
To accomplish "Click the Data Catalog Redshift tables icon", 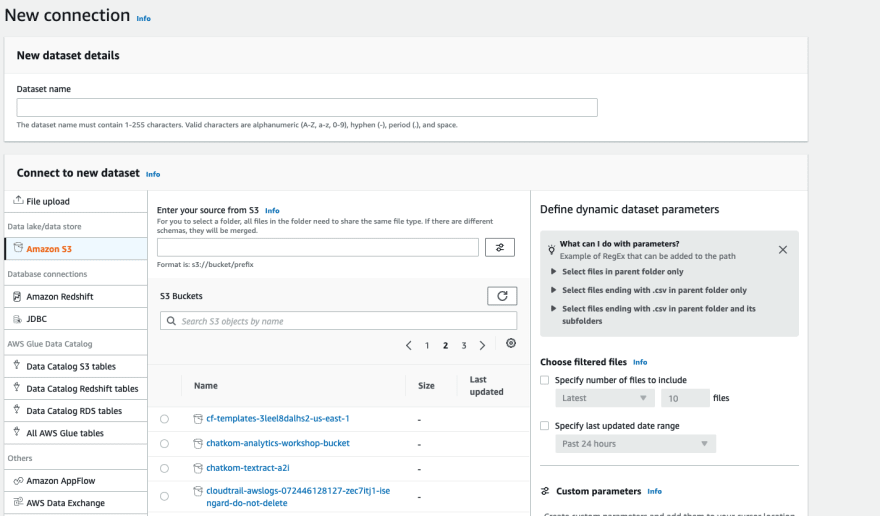I will click(17, 387).
